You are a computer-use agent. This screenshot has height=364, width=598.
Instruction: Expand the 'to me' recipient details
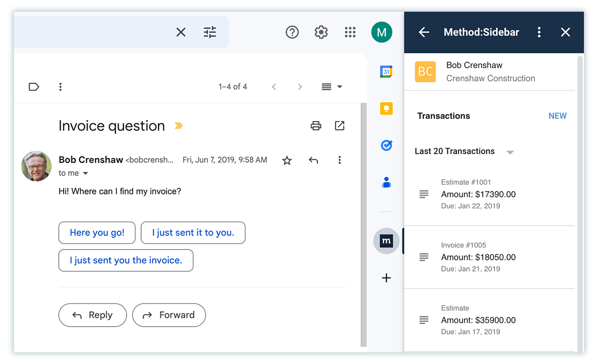[85, 173]
